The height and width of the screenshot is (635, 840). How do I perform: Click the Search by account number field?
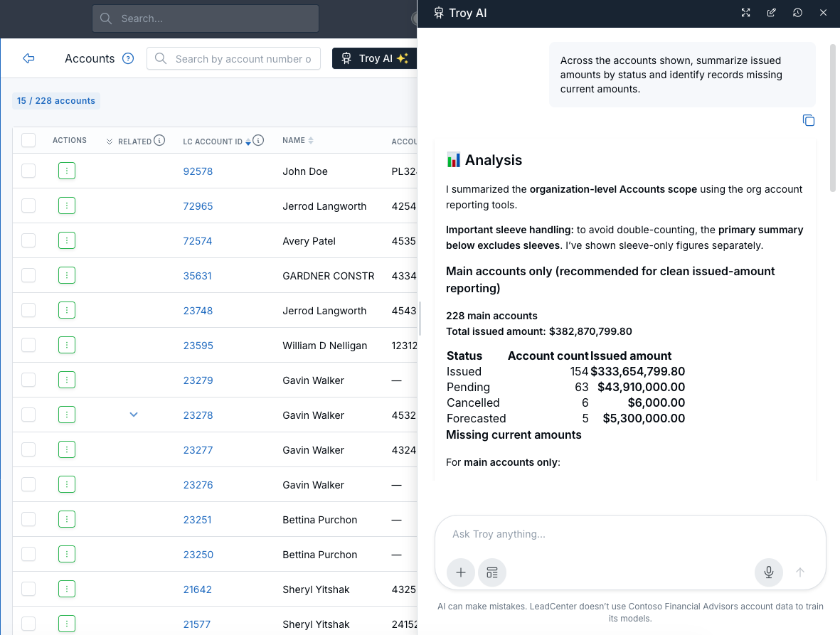[x=233, y=58]
